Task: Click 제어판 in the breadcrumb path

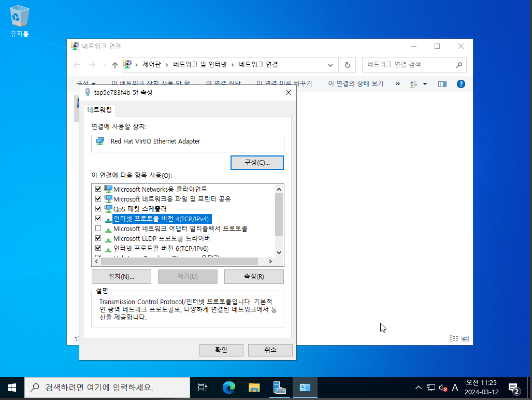Action: pyautogui.click(x=152, y=64)
